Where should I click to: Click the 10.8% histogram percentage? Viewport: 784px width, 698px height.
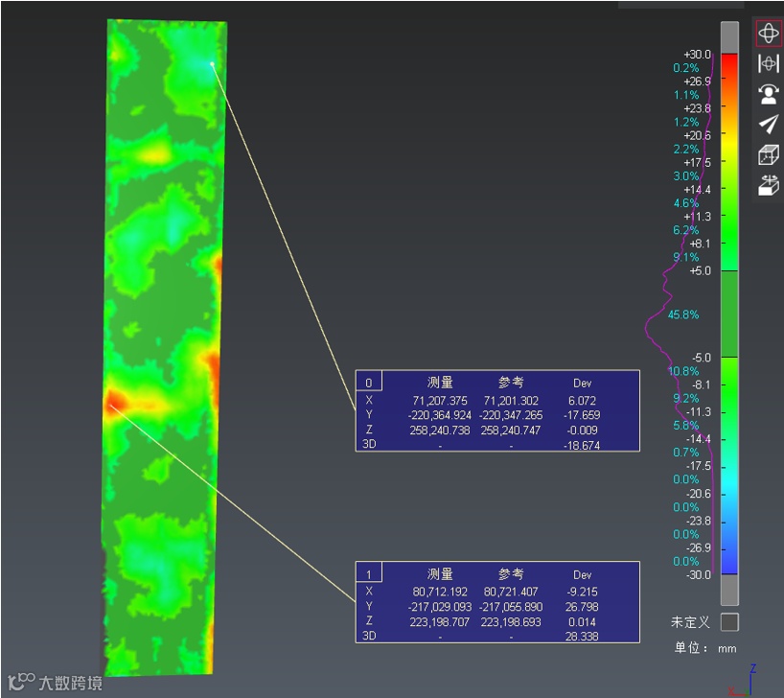tap(683, 371)
